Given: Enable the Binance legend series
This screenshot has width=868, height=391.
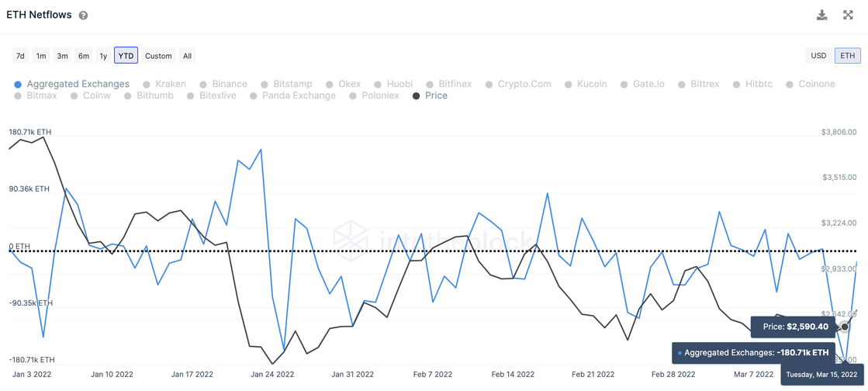Looking at the screenshot, I should coord(223,84).
